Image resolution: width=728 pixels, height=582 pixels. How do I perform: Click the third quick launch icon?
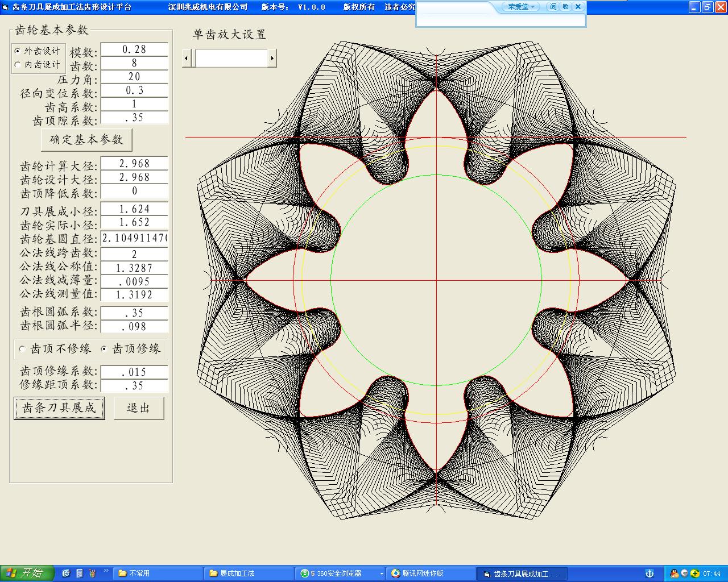[x=92, y=573]
